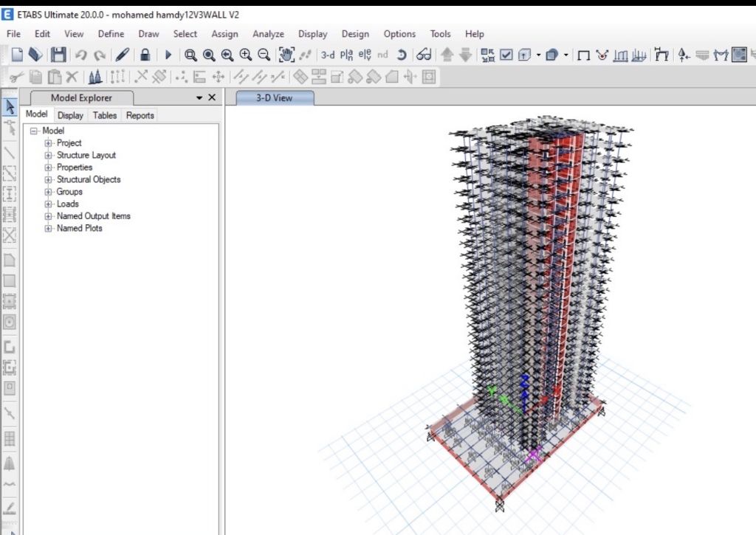Expand the Loads tree node
Image resolution: width=756 pixels, height=535 pixels.
49,204
